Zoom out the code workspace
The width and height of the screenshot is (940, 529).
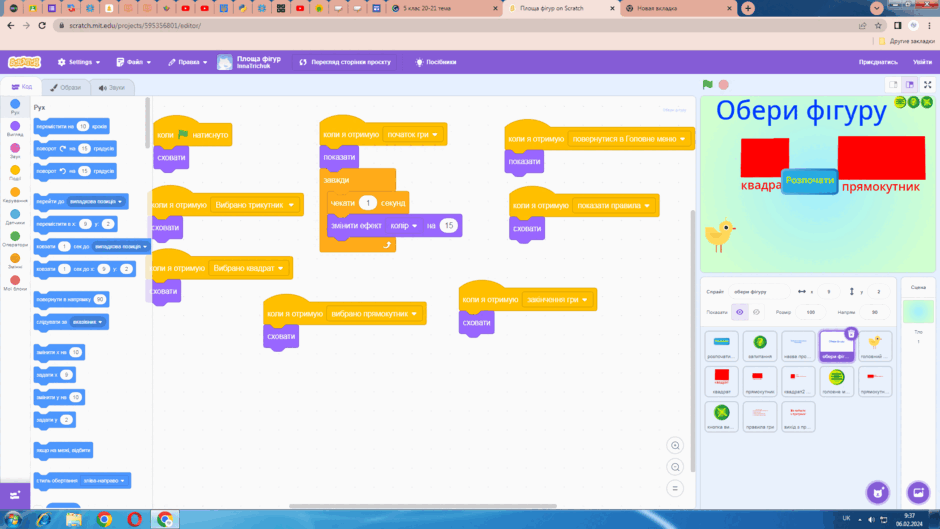(x=675, y=467)
